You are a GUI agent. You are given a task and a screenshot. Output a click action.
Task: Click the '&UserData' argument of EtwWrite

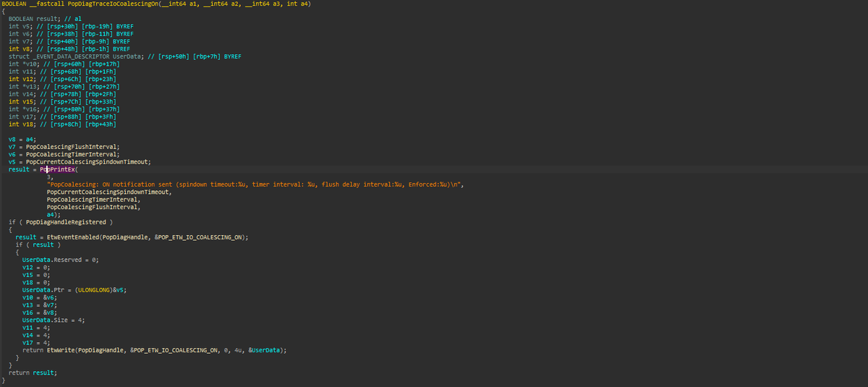point(265,349)
